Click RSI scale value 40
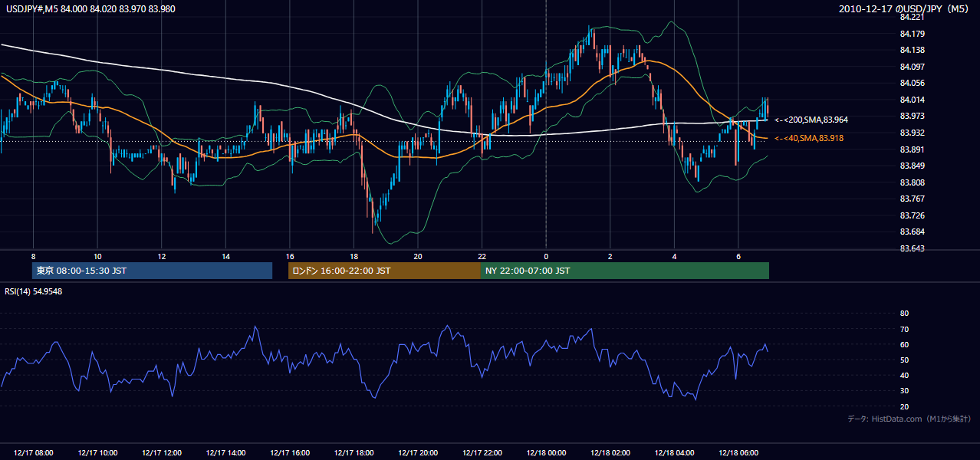 pyautogui.click(x=904, y=376)
